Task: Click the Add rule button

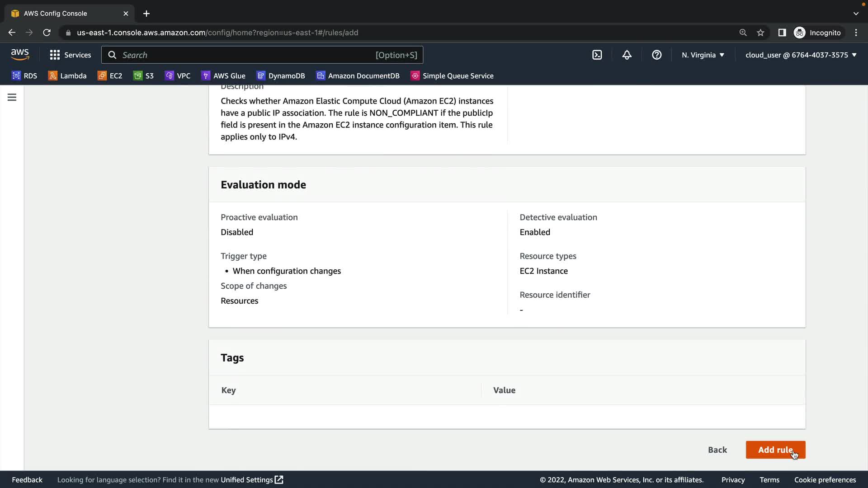Action: pyautogui.click(x=775, y=450)
